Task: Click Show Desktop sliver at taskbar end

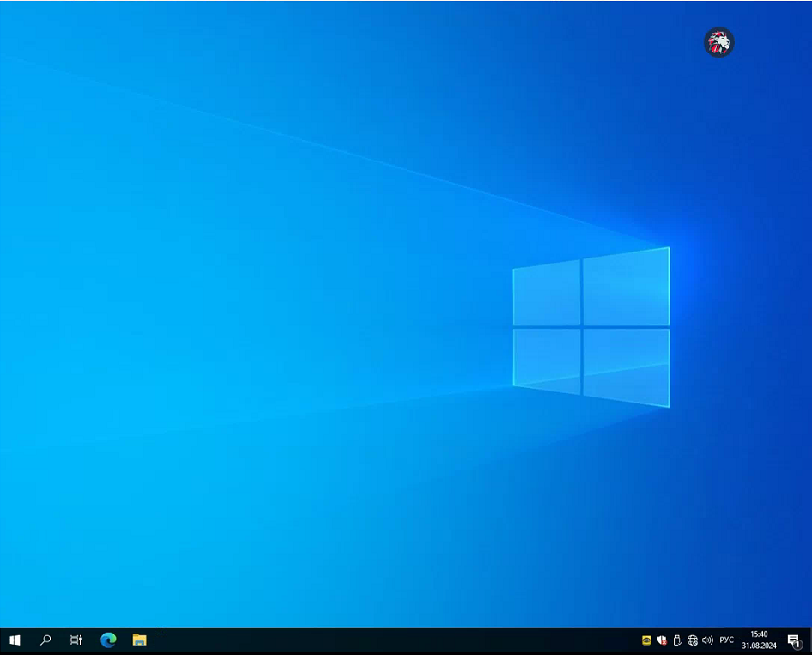Action: click(810, 641)
